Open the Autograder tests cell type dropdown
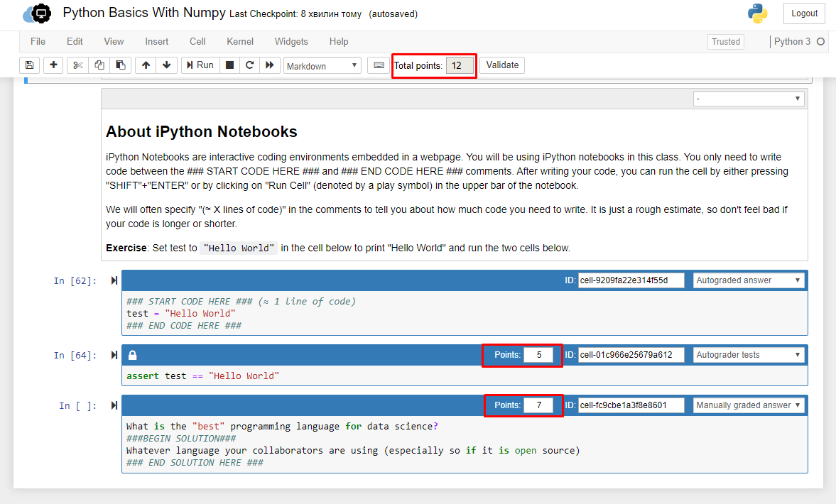 (x=749, y=355)
